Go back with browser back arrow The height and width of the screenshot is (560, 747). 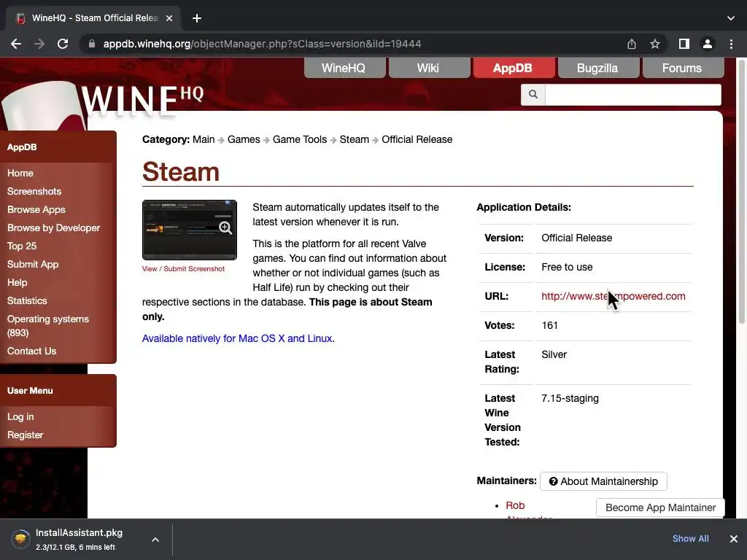pyautogui.click(x=16, y=44)
